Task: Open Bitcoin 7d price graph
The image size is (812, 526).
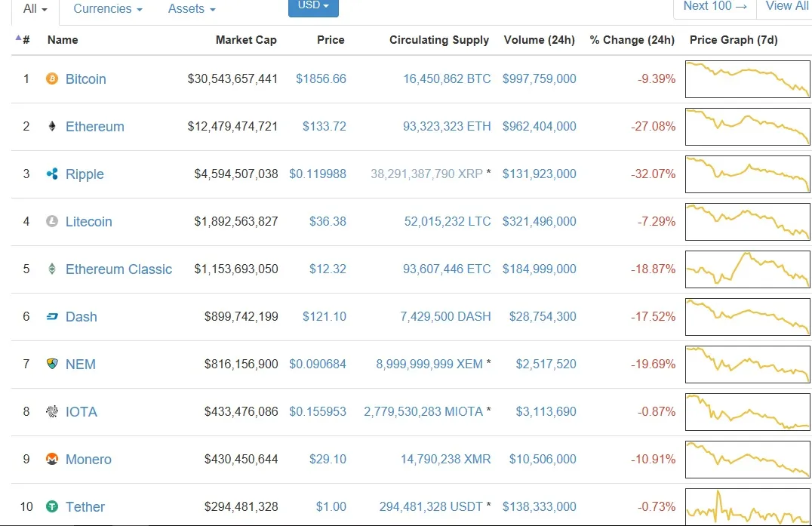Action: [747, 79]
